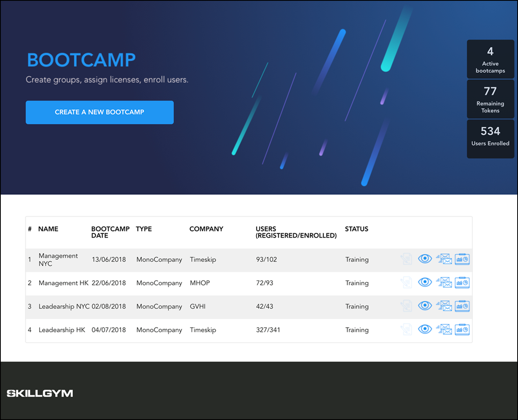The width and height of the screenshot is (518, 420).
Task: Click 'MonoCompany' in the Management HK row
Action: click(159, 283)
